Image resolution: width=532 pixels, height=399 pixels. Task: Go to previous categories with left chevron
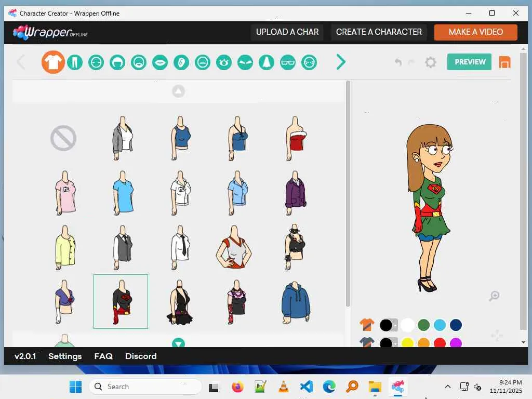21,62
